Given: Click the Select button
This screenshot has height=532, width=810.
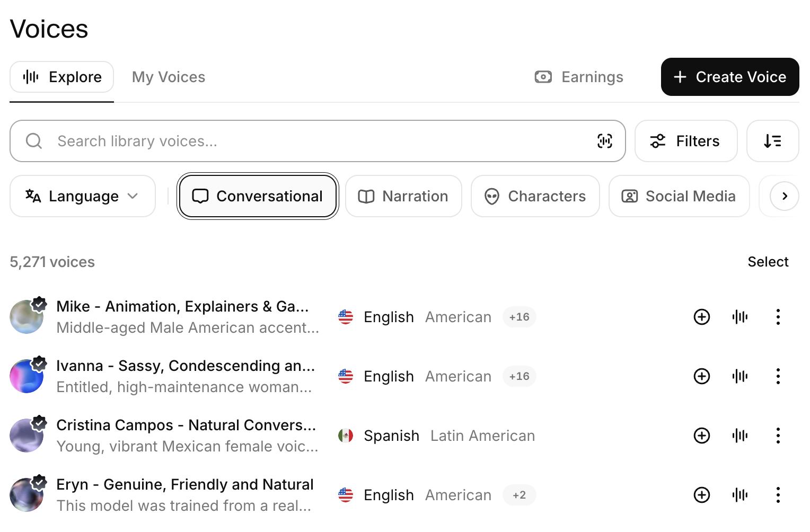Looking at the screenshot, I should point(768,262).
